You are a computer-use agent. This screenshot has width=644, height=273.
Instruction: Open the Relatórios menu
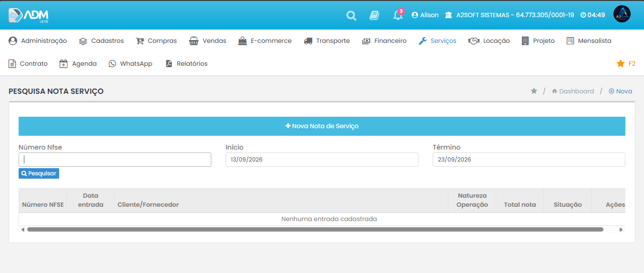(186, 63)
